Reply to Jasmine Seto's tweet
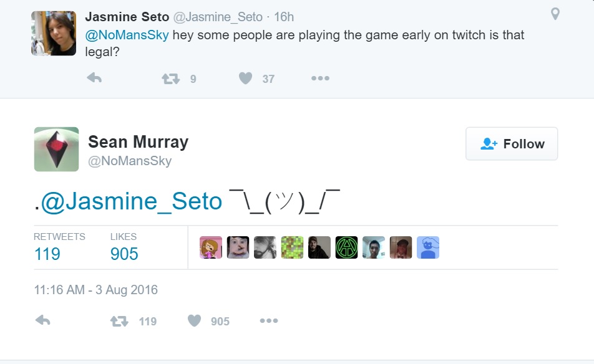The height and width of the screenshot is (364, 594). (x=94, y=79)
